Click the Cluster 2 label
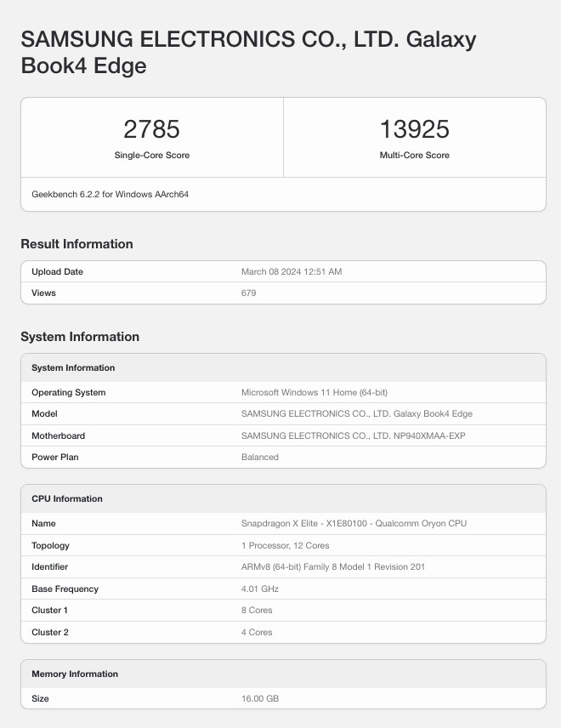This screenshot has width=561, height=728. tap(50, 633)
